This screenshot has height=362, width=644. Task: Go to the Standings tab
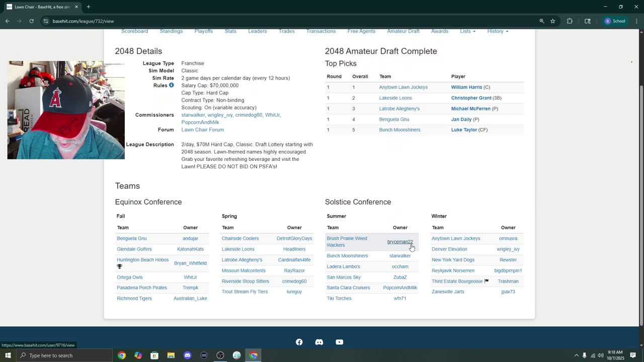[x=171, y=31]
